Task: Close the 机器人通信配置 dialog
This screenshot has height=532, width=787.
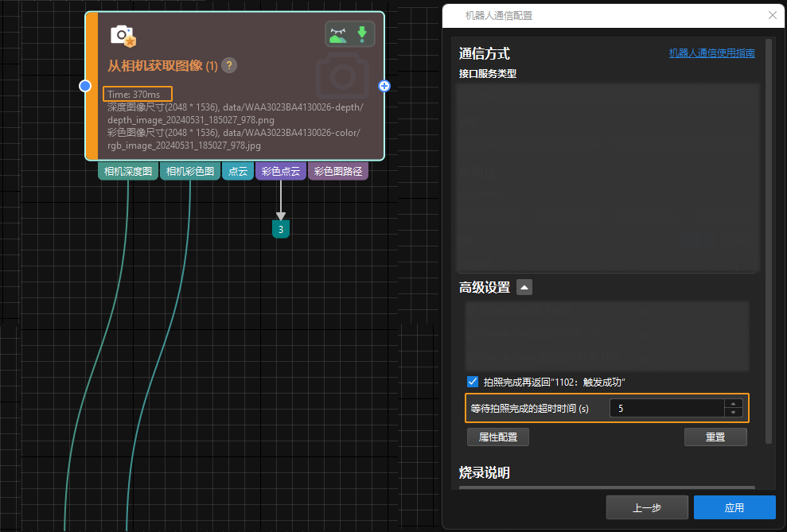Action: [x=772, y=15]
